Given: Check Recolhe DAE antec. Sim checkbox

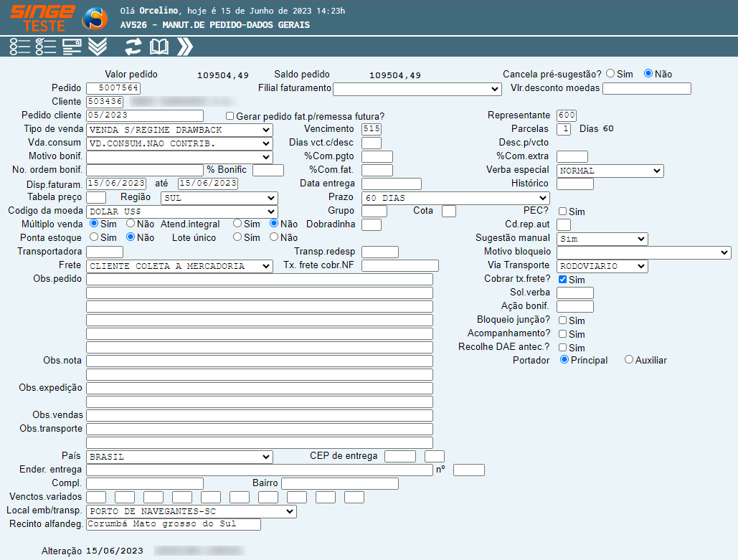Looking at the screenshot, I should (x=562, y=348).
